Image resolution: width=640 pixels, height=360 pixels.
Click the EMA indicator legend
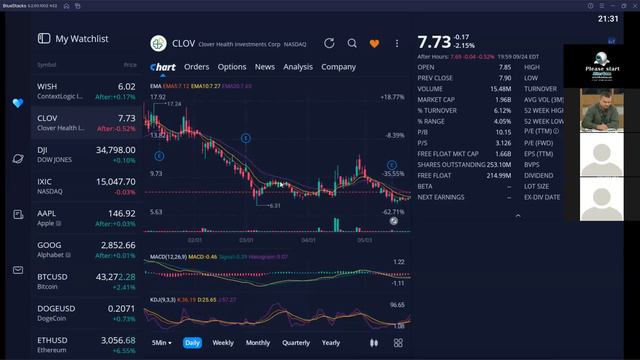click(x=200, y=86)
